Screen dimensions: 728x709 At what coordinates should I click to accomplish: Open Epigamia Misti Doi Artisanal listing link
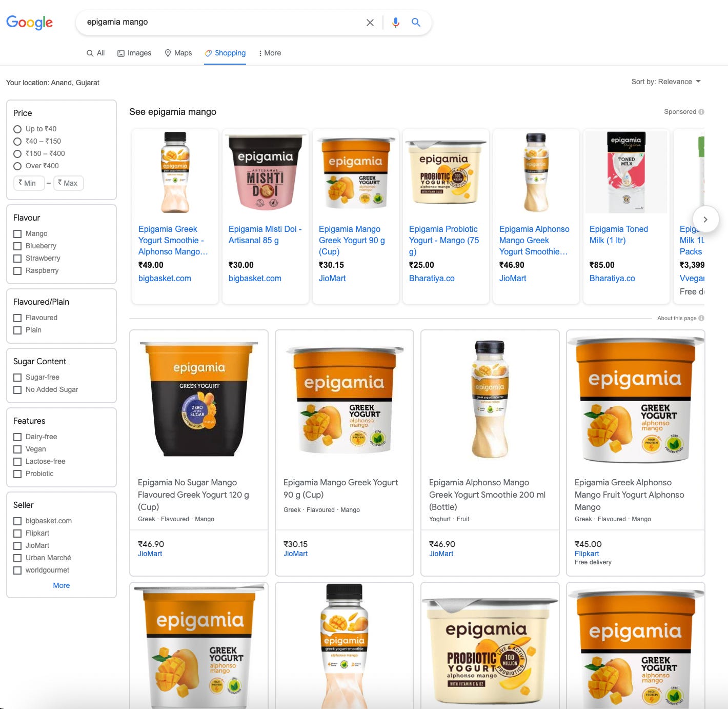(x=265, y=234)
